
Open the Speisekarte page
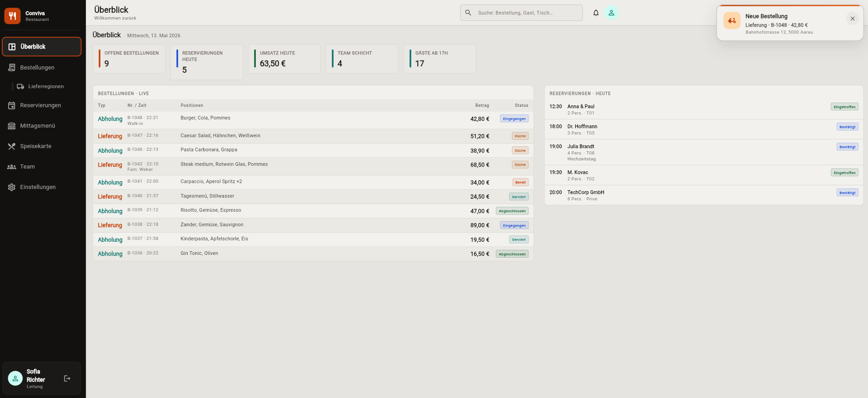pos(42,146)
